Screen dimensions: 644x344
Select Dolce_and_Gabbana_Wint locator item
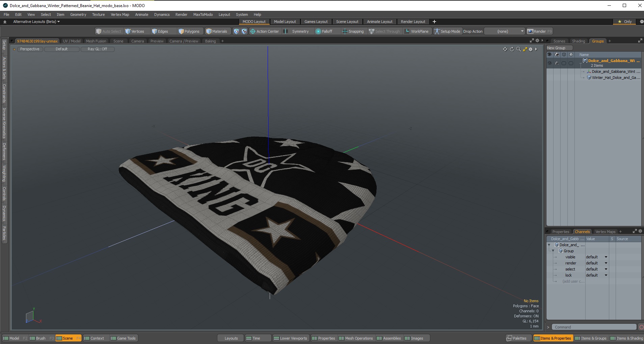click(614, 71)
